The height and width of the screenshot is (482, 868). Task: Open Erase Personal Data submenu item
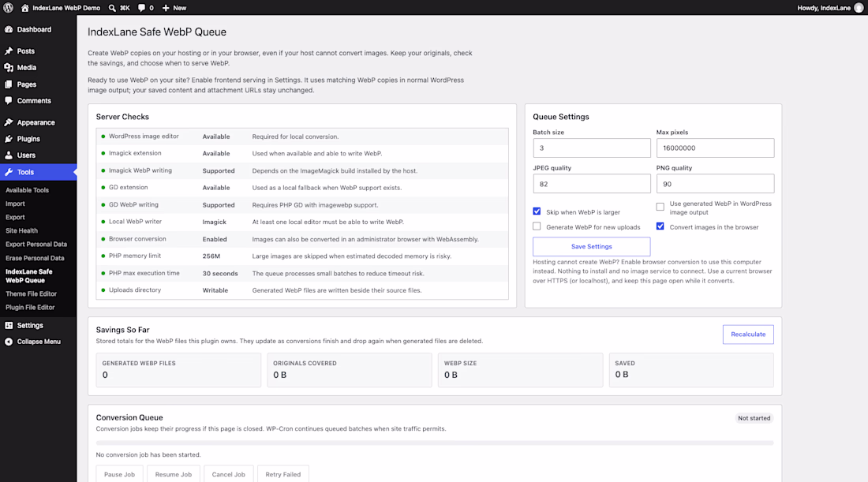(35, 258)
